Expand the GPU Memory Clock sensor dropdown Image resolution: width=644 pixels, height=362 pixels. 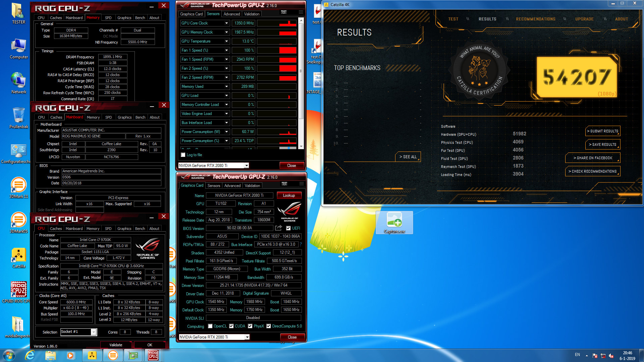pos(226,32)
